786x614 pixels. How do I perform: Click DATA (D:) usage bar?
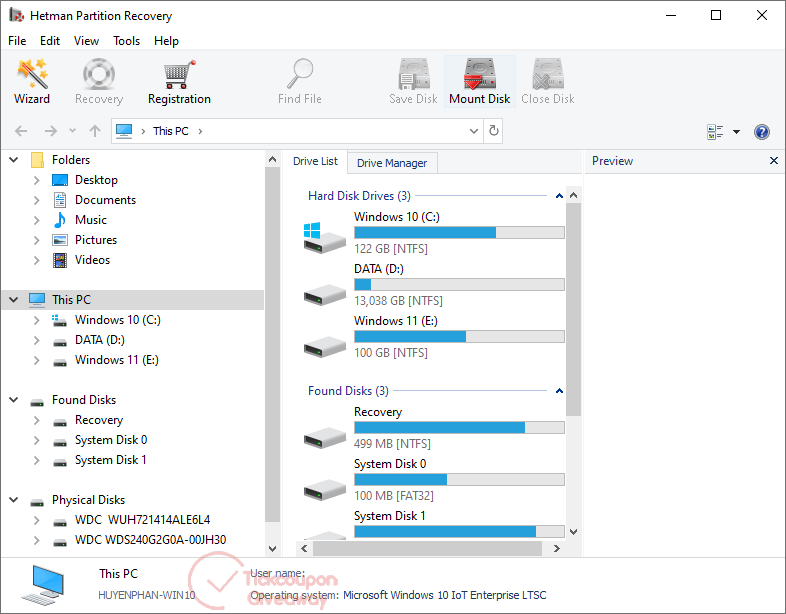point(459,285)
